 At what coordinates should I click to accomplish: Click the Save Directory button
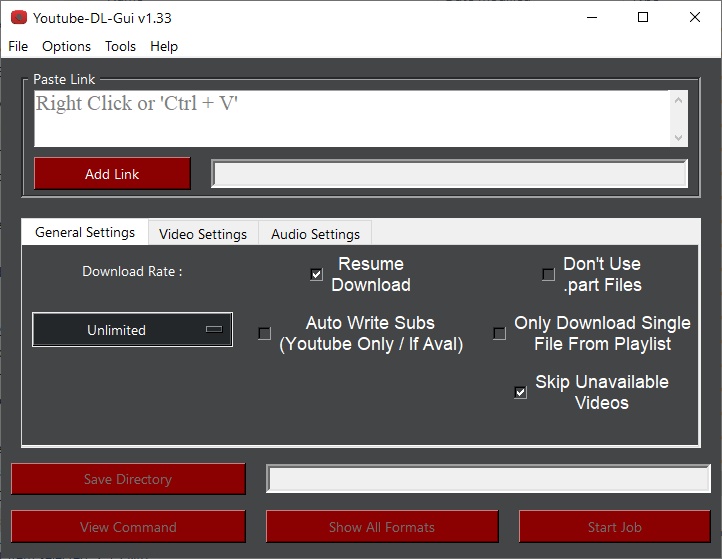click(128, 479)
